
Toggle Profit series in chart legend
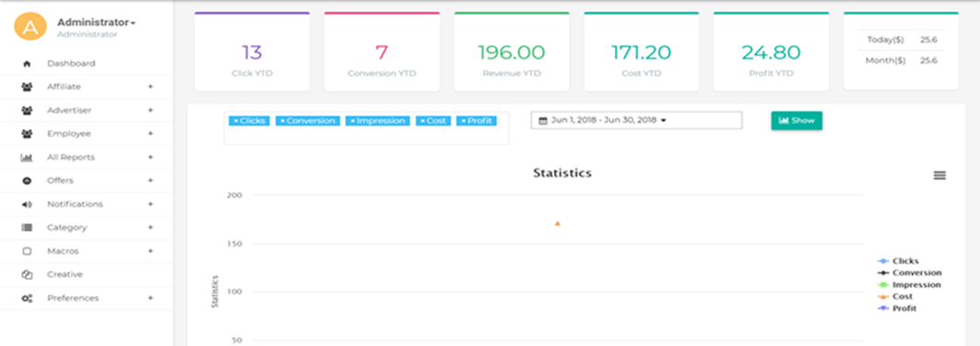(x=898, y=308)
